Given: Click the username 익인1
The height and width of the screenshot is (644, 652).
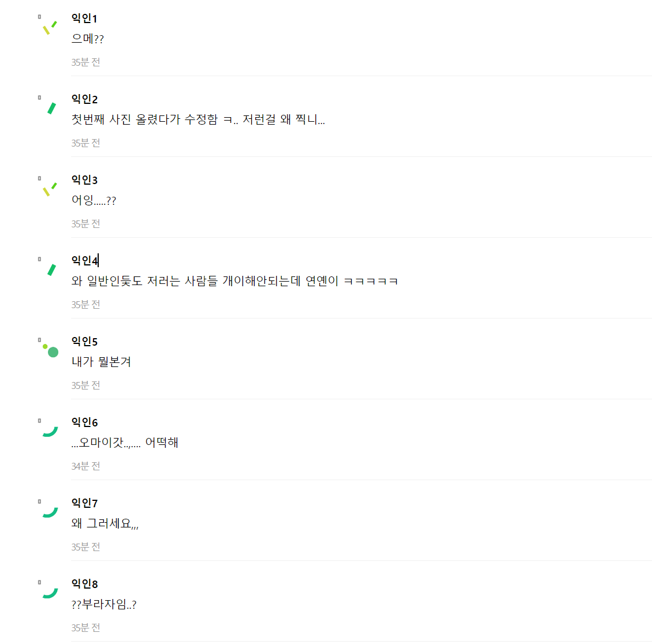Looking at the screenshot, I should pos(84,18).
